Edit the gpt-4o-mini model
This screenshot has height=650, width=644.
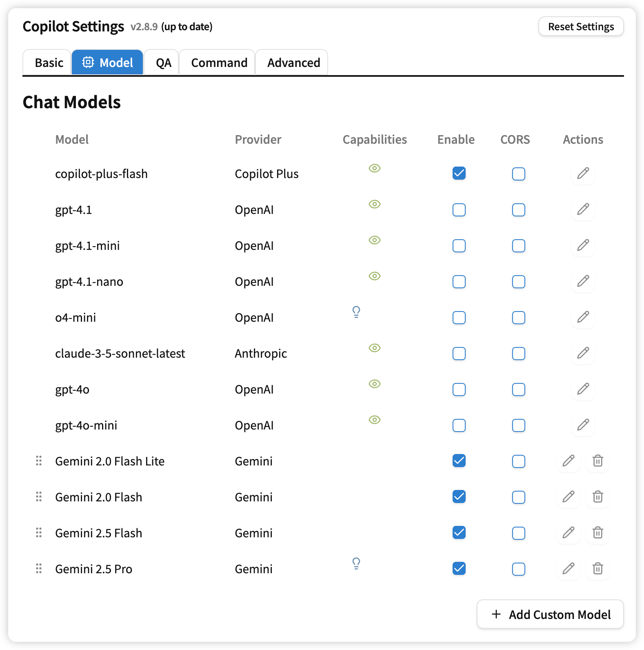click(x=583, y=425)
